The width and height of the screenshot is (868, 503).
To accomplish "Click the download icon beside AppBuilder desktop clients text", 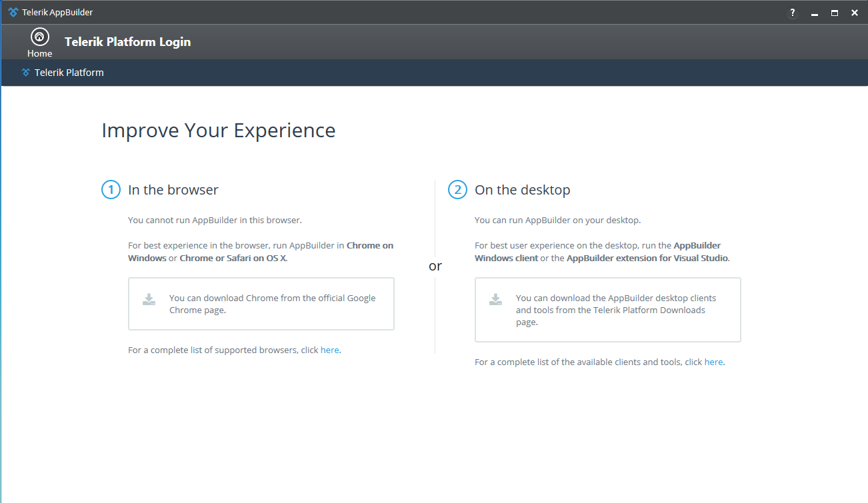I will 495,300.
